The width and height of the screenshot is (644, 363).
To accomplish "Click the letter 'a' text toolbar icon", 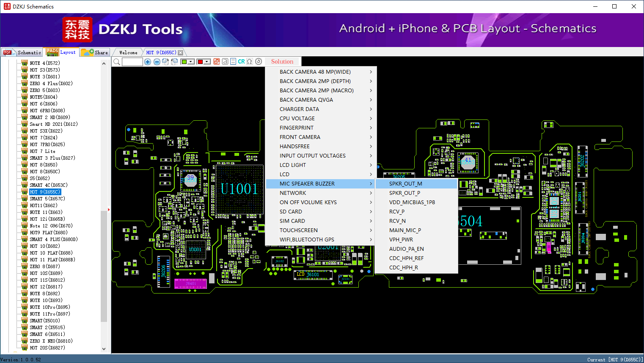I will (x=225, y=61).
